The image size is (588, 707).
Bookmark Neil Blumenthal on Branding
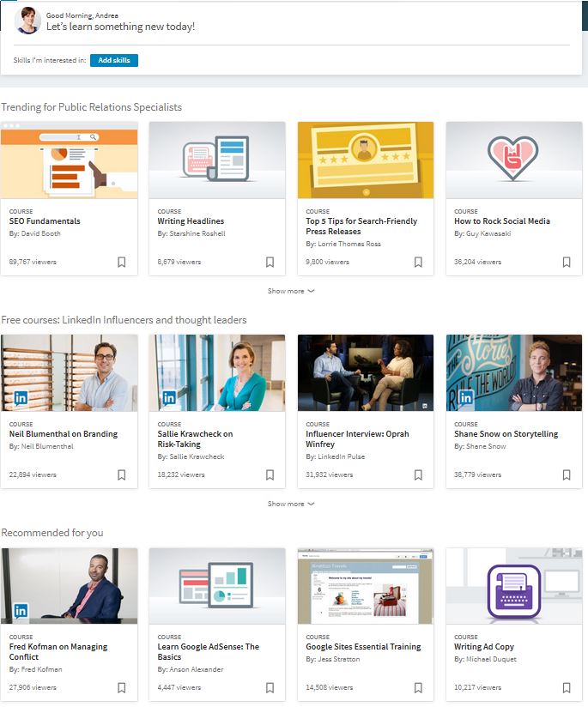[x=121, y=474]
